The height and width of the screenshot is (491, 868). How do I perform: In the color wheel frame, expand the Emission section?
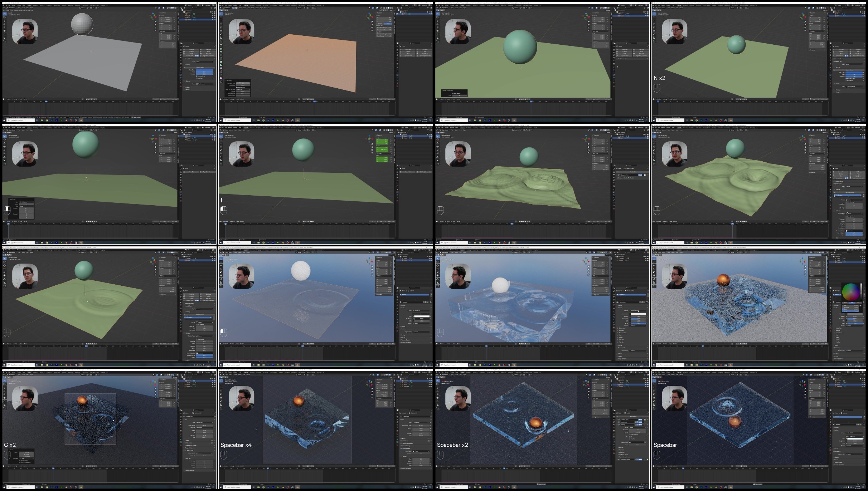[x=838, y=340]
